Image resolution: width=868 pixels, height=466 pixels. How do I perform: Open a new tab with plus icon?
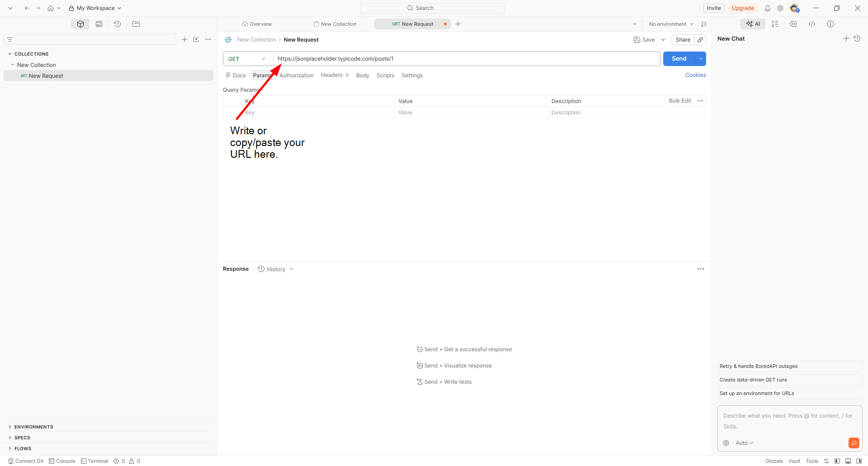(x=458, y=24)
